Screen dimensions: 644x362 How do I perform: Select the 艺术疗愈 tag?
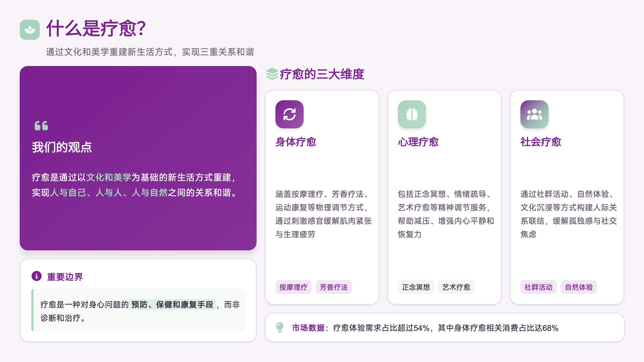coord(456,287)
